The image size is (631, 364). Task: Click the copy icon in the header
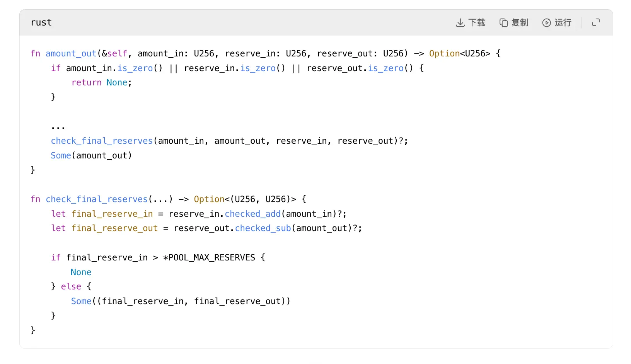click(503, 23)
